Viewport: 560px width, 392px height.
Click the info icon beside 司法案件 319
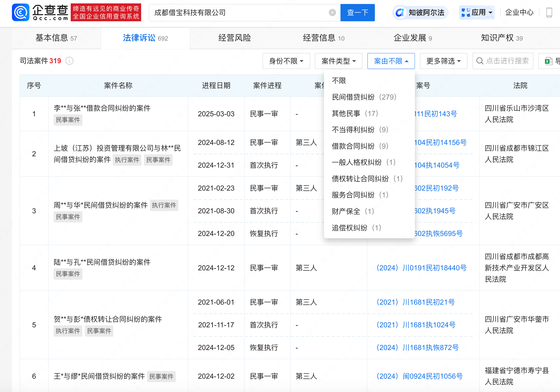click(70, 61)
